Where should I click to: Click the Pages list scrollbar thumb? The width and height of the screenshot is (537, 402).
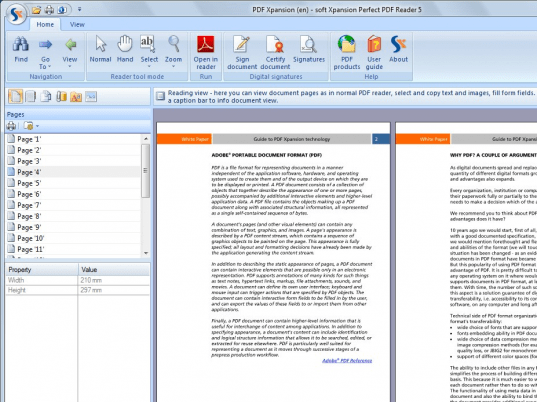pos(146,171)
